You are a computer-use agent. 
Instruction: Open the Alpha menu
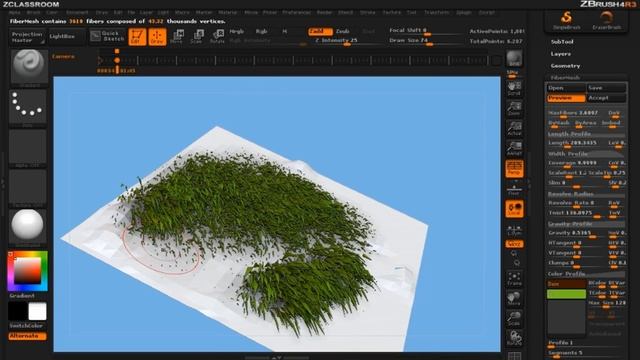tap(15, 13)
